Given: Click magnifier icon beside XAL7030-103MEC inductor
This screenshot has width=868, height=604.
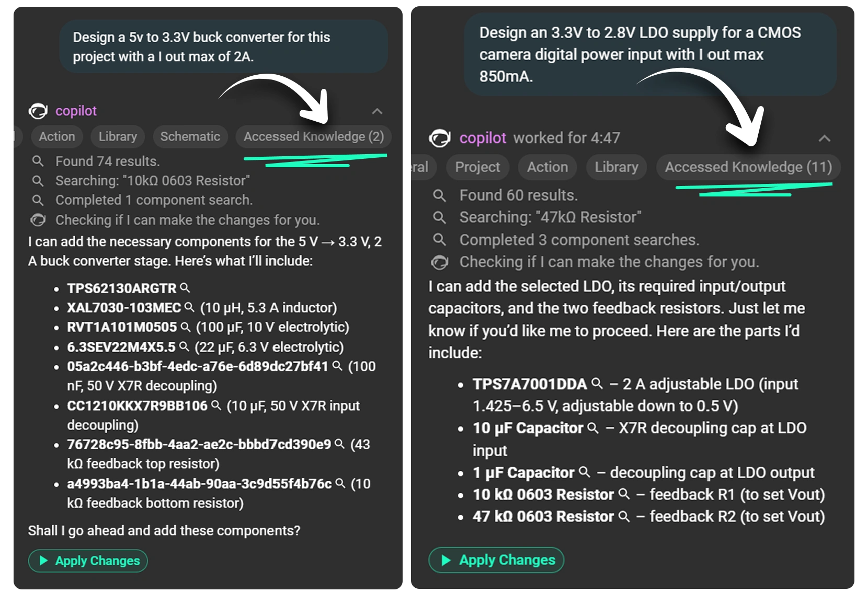Looking at the screenshot, I should (189, 307).
